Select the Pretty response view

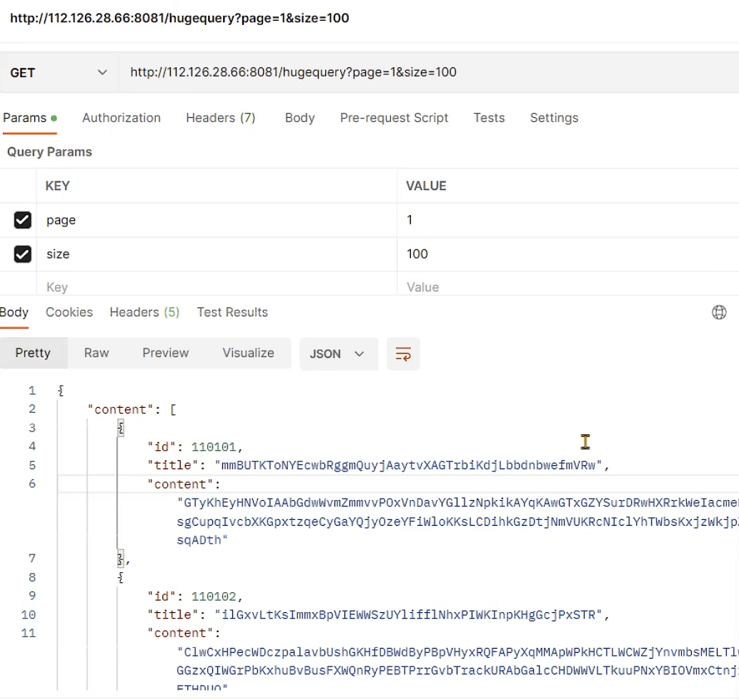click(x=33, y=353)
